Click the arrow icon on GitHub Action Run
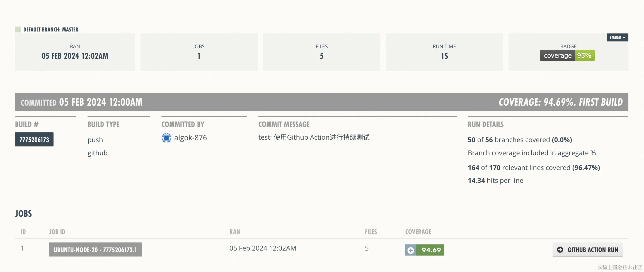644x272 pixels. click(560, 250)
